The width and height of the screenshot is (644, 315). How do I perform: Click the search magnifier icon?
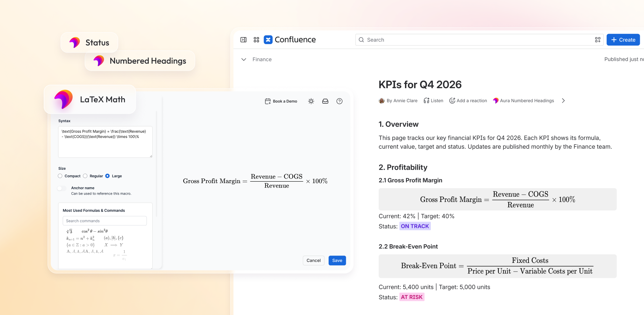pyautogui.click(x=362, y=40)
